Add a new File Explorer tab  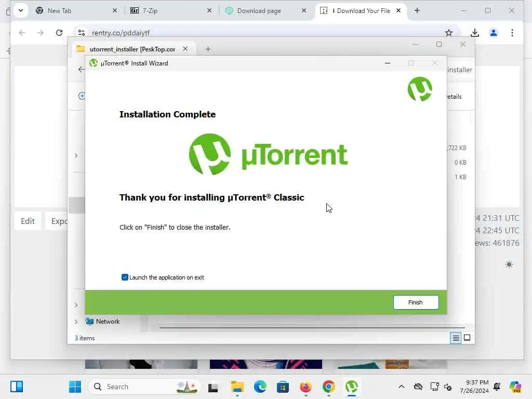tap(208, 49)
